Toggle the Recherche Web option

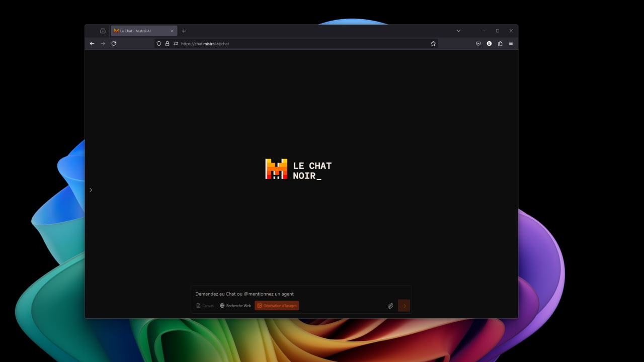click(235, 306)
